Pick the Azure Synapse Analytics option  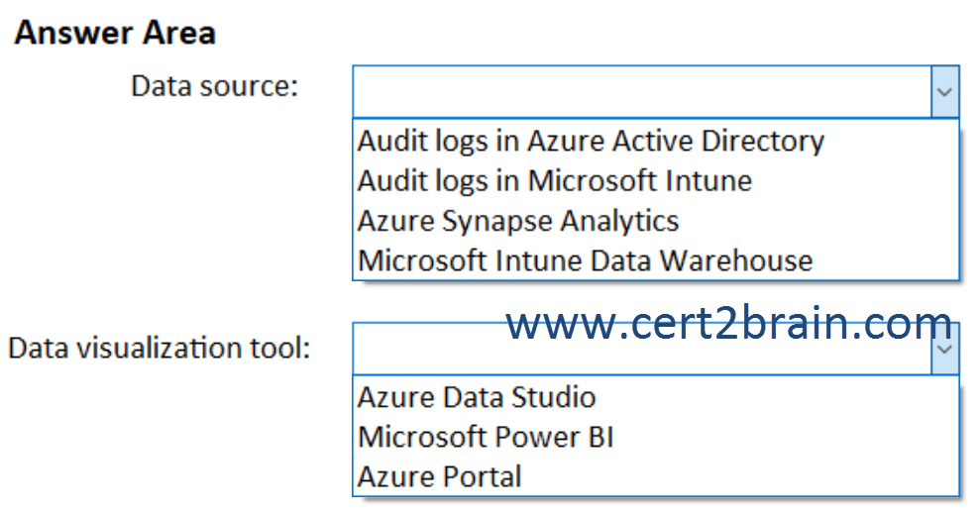click(518, 221)
